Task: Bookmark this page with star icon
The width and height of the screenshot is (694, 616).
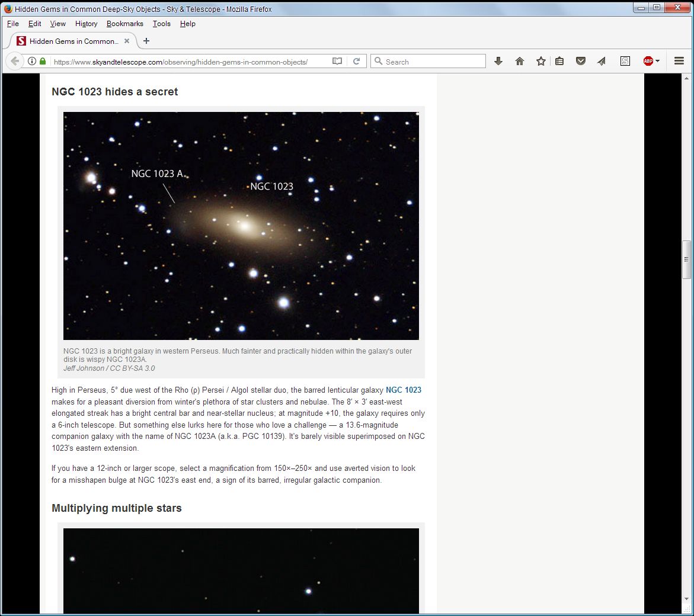Action: click(x=541, y=62)
